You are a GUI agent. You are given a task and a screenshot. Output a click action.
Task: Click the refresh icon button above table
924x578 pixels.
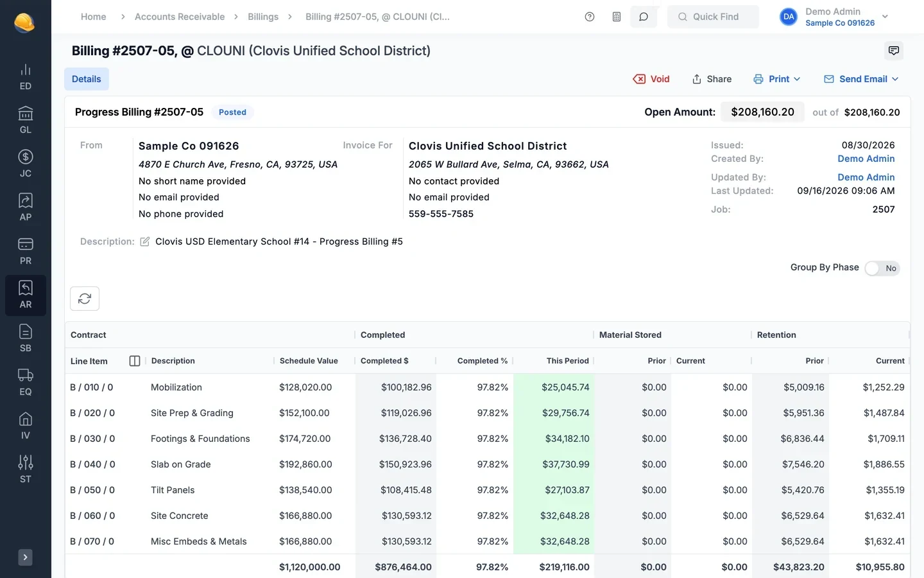click(x=85, y=299)
